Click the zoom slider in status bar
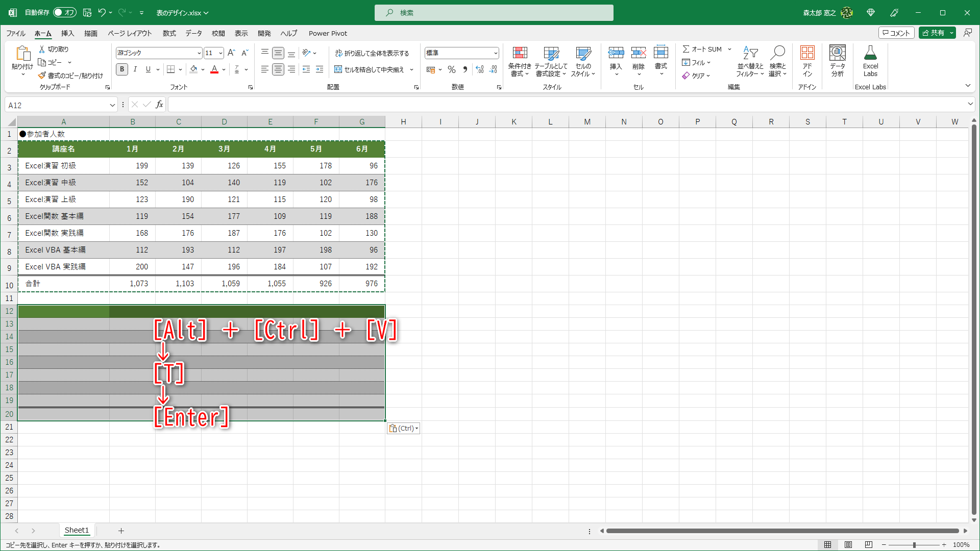Image resolution: width=980 pixels, height=551 pixels. pos(914,545)
